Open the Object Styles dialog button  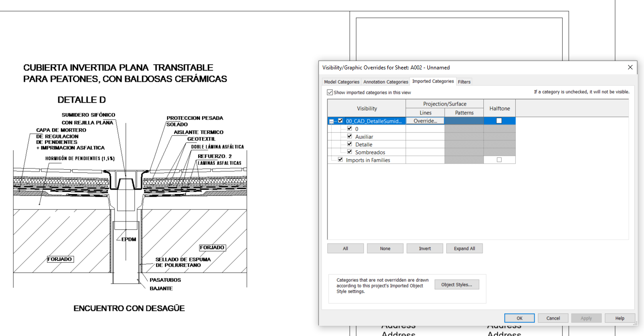tap(457, 285)
